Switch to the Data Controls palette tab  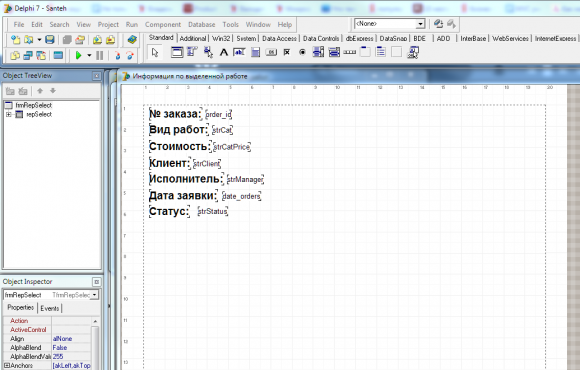(321, 38)
